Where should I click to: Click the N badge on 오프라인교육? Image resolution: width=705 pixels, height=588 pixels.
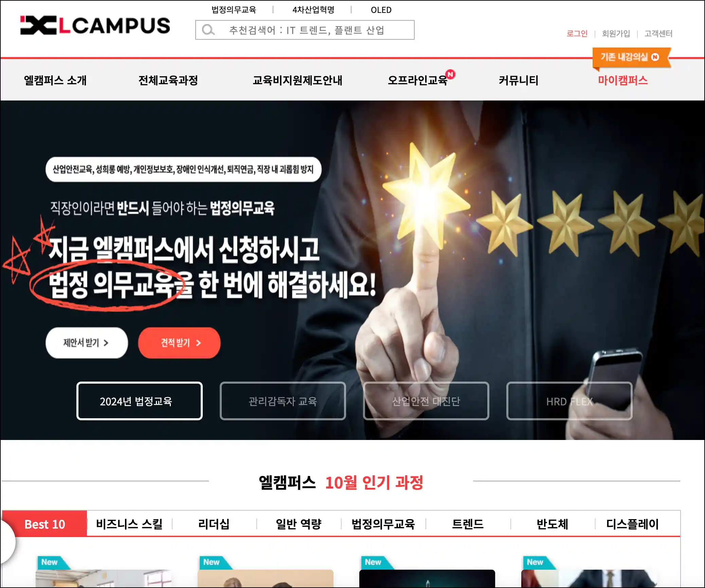pyautogui.click(x=450, y=74)
